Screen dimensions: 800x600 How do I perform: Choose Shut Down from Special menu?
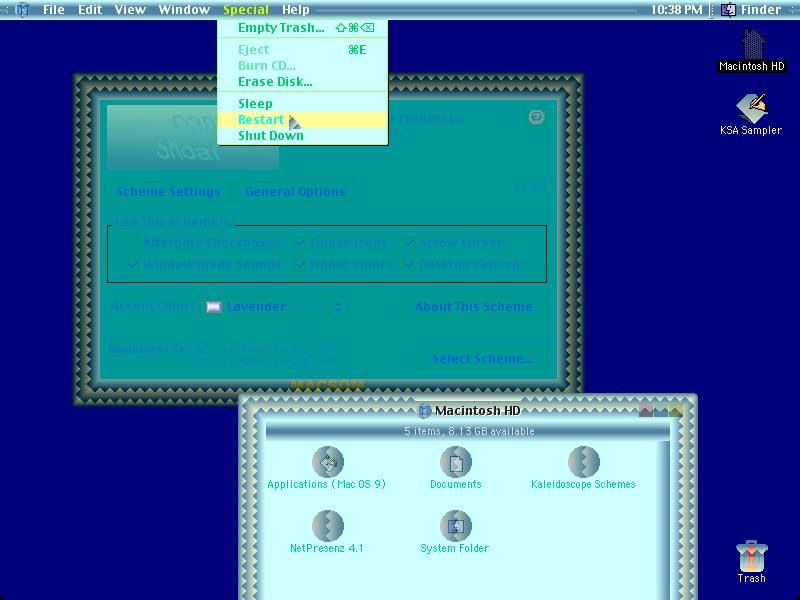pyautogui.click(x=303, y=136)
